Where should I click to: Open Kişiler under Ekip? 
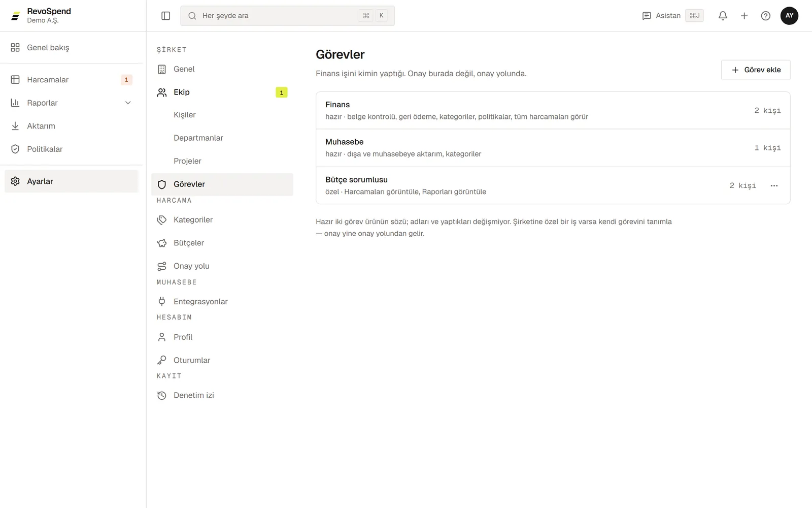[222, 115]
